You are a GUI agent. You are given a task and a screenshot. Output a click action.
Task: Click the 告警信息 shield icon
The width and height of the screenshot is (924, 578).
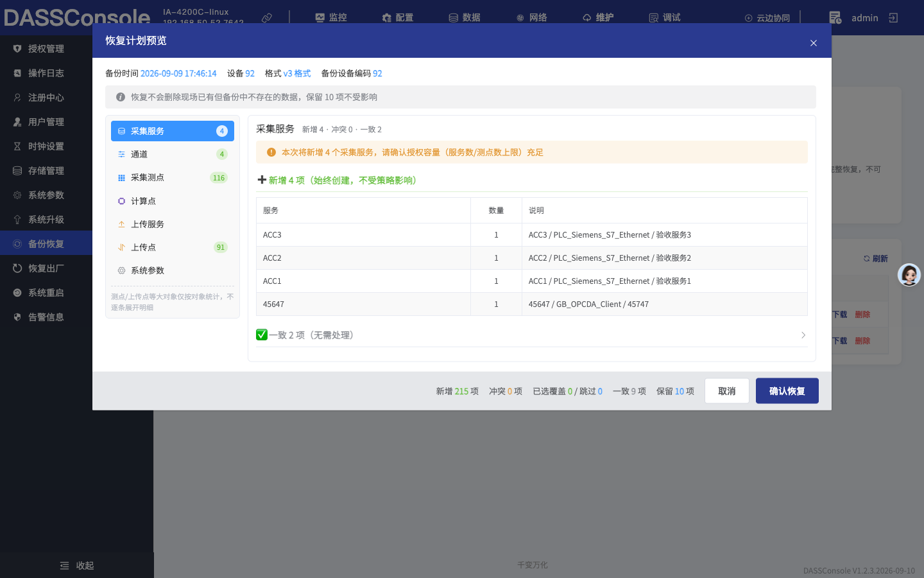17,317
